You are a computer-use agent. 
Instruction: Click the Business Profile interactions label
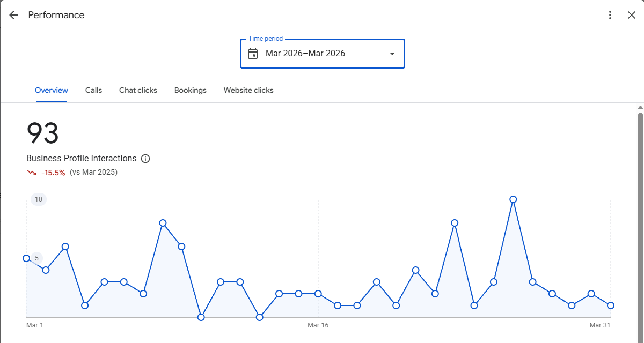(x=82, y=159)
